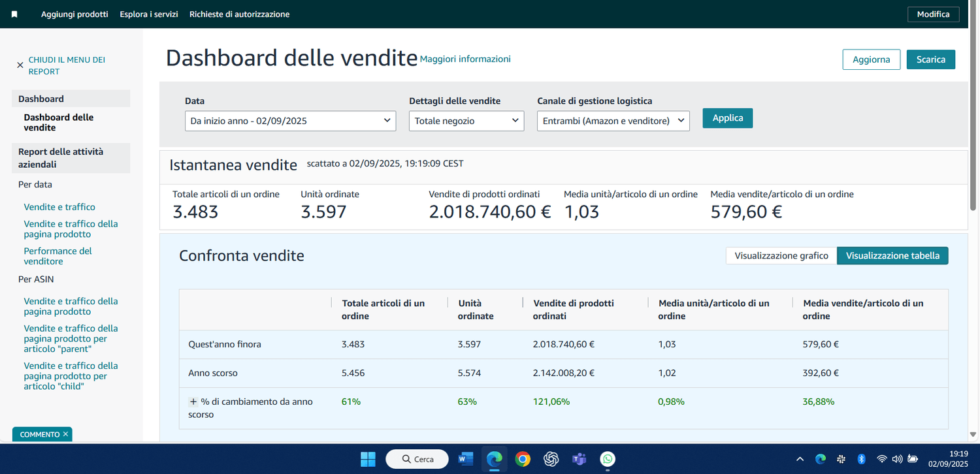Click the Bluetooth icon in system tray
This screenshot has width=980, height=474.
861,459
